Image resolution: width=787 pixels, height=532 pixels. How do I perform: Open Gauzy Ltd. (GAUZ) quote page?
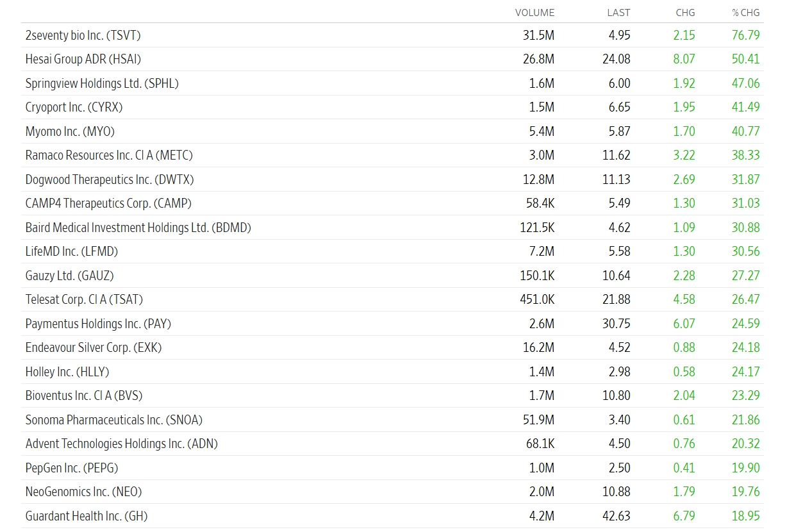(x=69, y=276)
